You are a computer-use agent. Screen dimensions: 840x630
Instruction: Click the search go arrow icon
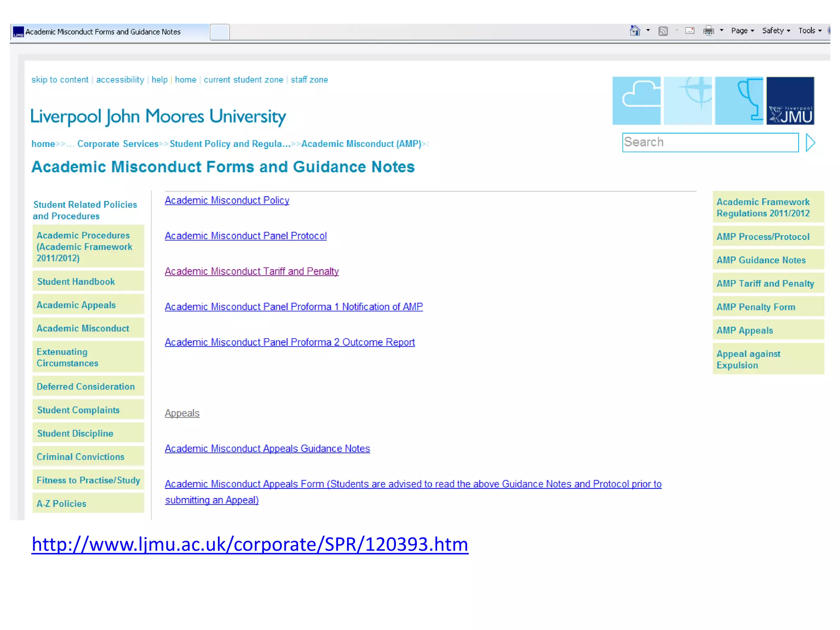810,143
